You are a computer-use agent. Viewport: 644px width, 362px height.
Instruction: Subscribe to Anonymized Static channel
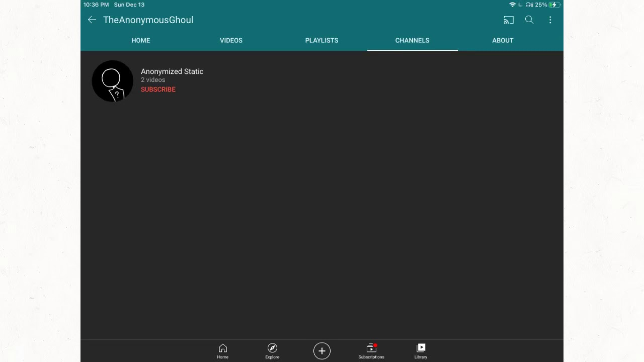(x=158, y=89)
